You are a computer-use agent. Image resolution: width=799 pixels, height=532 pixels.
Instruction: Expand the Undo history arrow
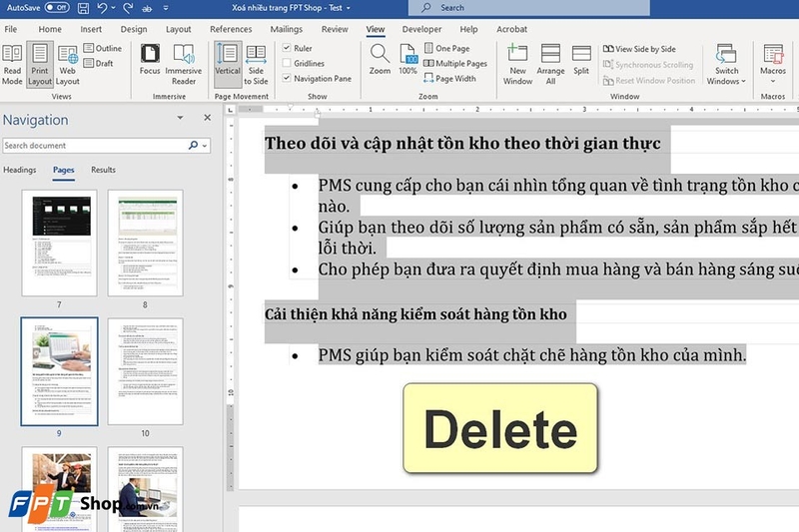(x=113, y=8)
